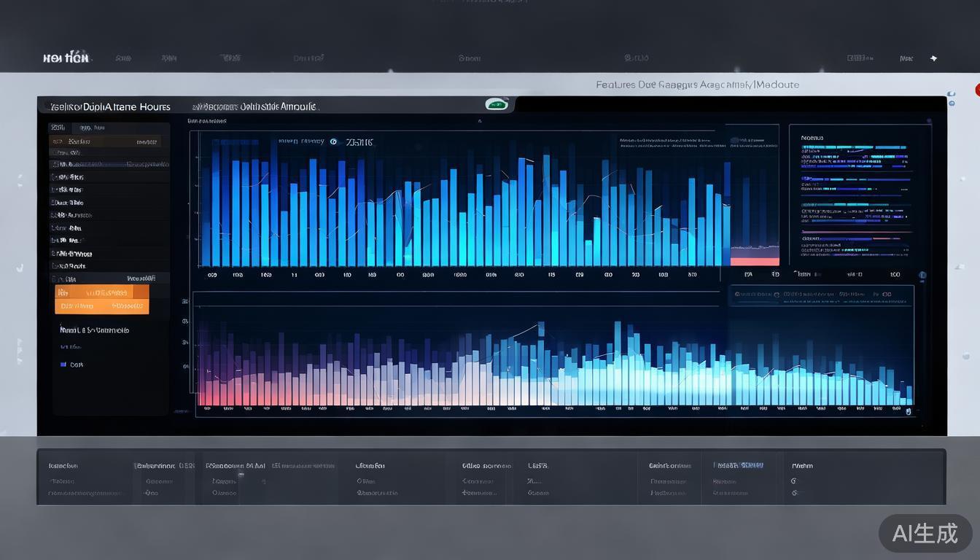Open the right-side info panel heading
980x560 pixels.
pos(812,137)
